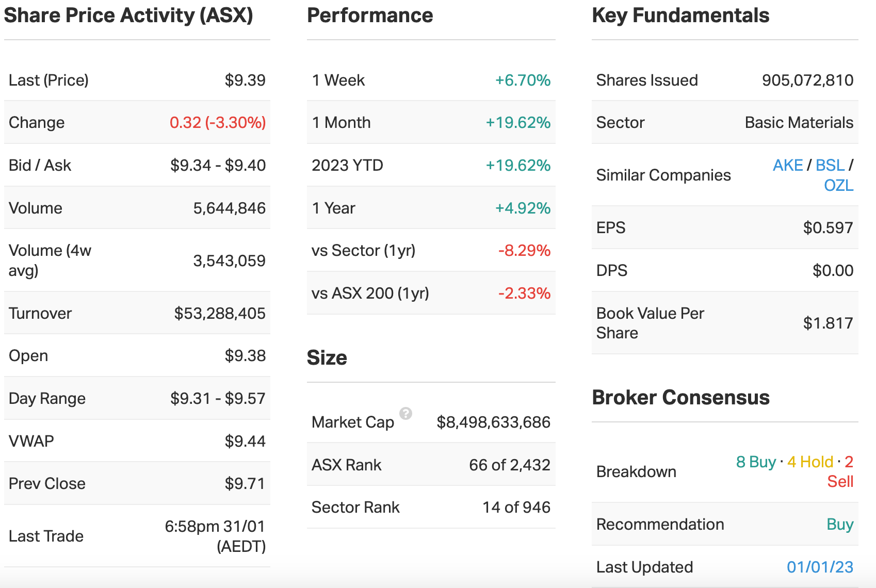This screenshot has height=588, width=876.
Task: Click the 1 Month +19.62% performance value
Action: [517, 123]
